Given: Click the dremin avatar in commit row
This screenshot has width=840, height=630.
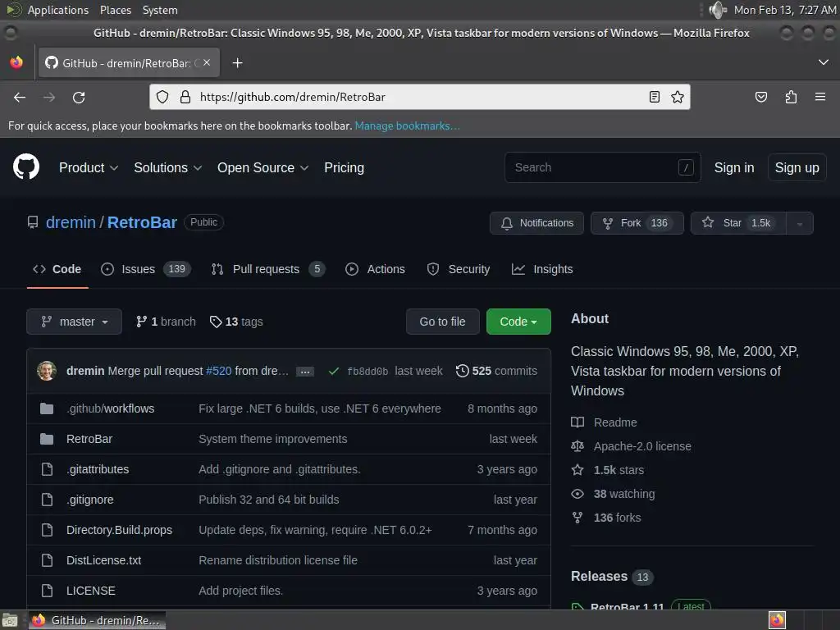Looking at the screenshot, I should [x=47, y=371].
